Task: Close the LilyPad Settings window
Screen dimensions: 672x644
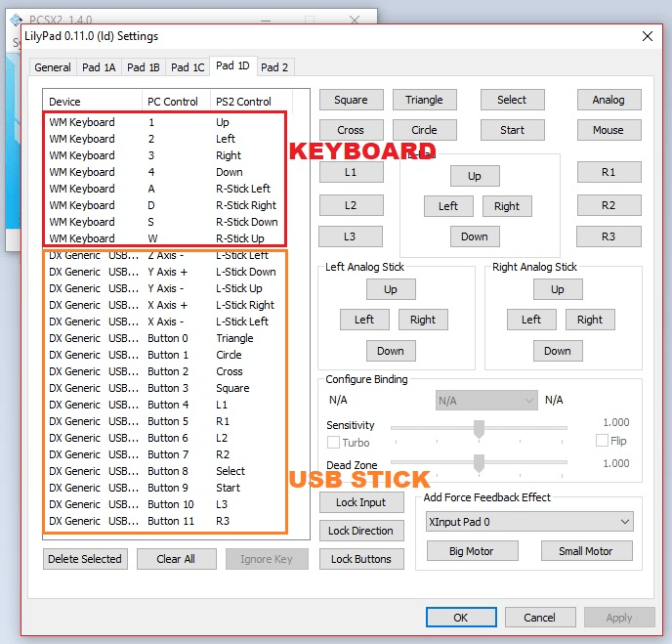Action: pyautogui.click(x=647, y=36)
